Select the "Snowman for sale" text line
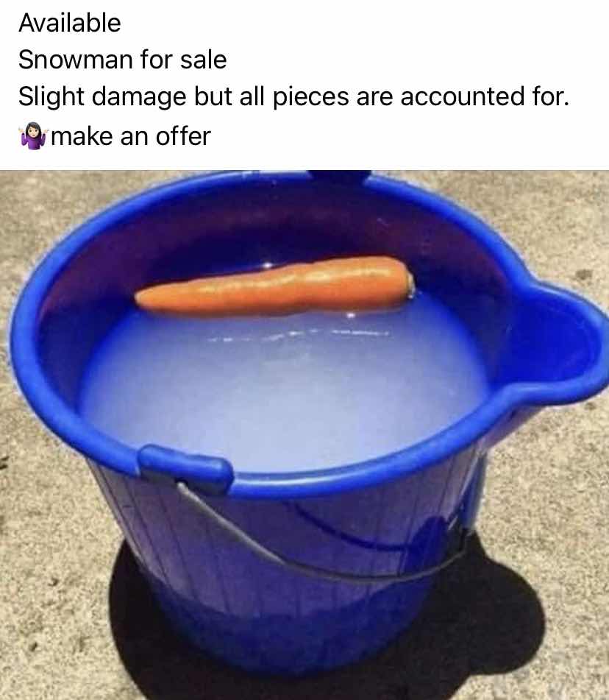The image size is (609, 700). pyautogui.click(x=123, y=60)
